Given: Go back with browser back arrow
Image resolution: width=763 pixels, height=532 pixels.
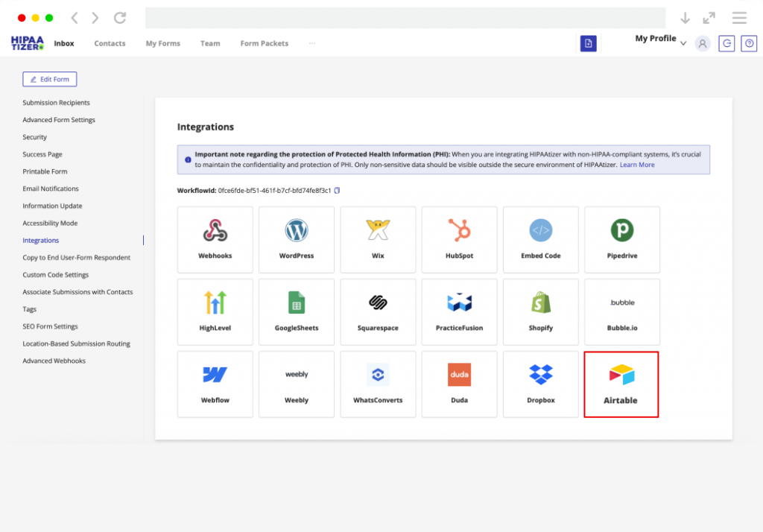Looking at the screenshot, I should (x=75, y=18).
